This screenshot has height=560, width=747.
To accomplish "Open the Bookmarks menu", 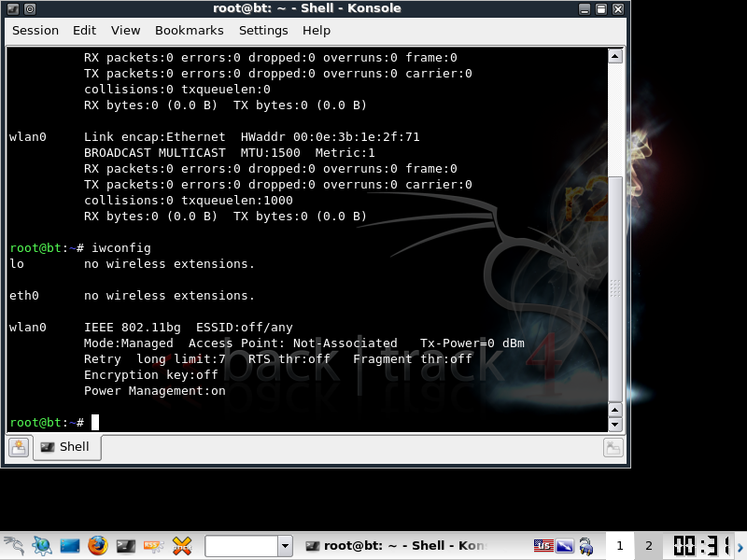I will click(189, 30).
